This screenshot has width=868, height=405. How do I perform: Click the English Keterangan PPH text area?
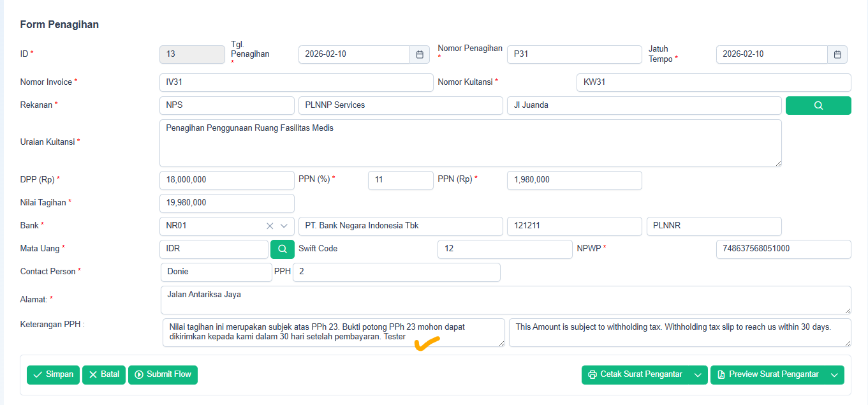(679, 333)
